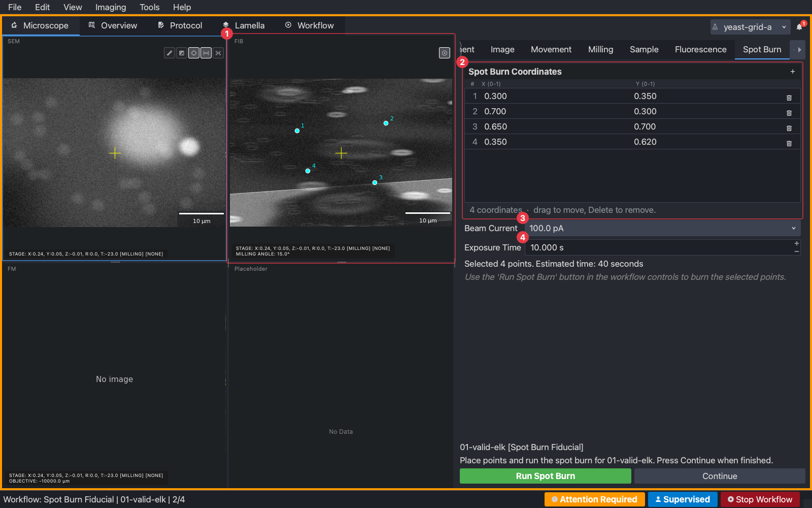The image size is (812, 508).
Task: Edit Y value 0.620 in row 4
Action: [645, 142]
